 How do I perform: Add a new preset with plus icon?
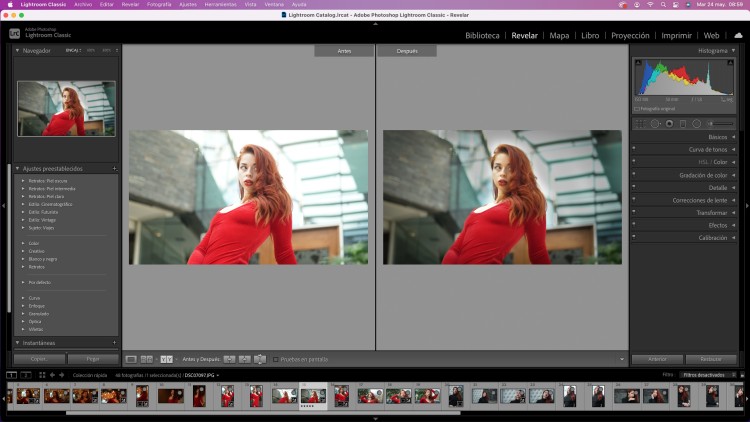[114, 168]
